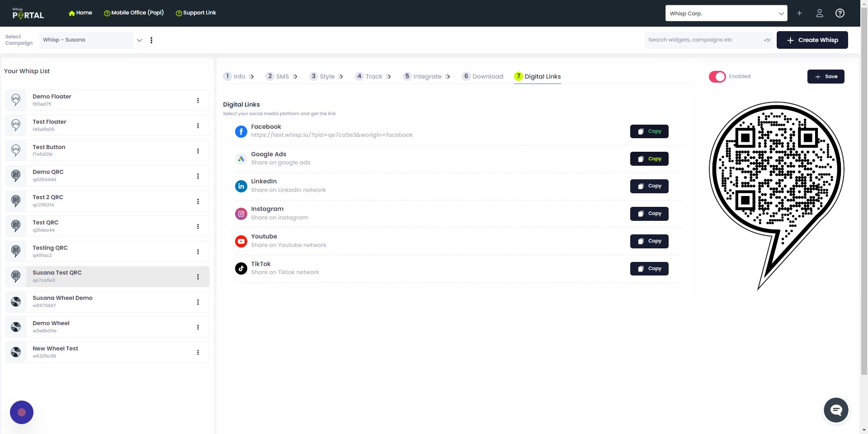
Task: Go to step 1 Info tab
Action: point(239,76)
